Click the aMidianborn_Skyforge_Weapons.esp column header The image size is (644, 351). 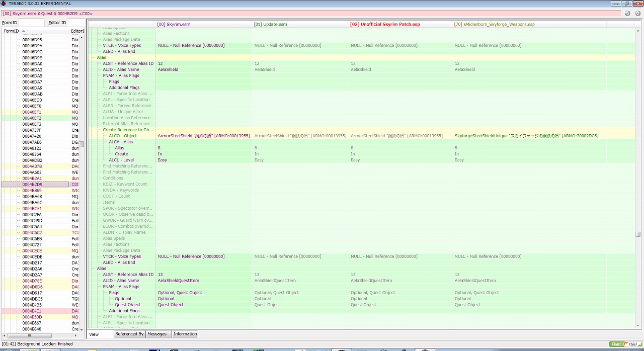coord(529,24)
